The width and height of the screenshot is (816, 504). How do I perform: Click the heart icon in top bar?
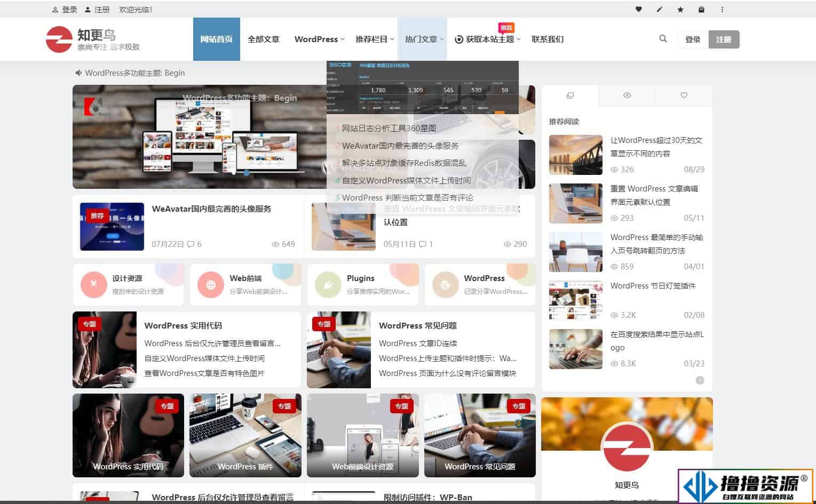coord(638,10)
